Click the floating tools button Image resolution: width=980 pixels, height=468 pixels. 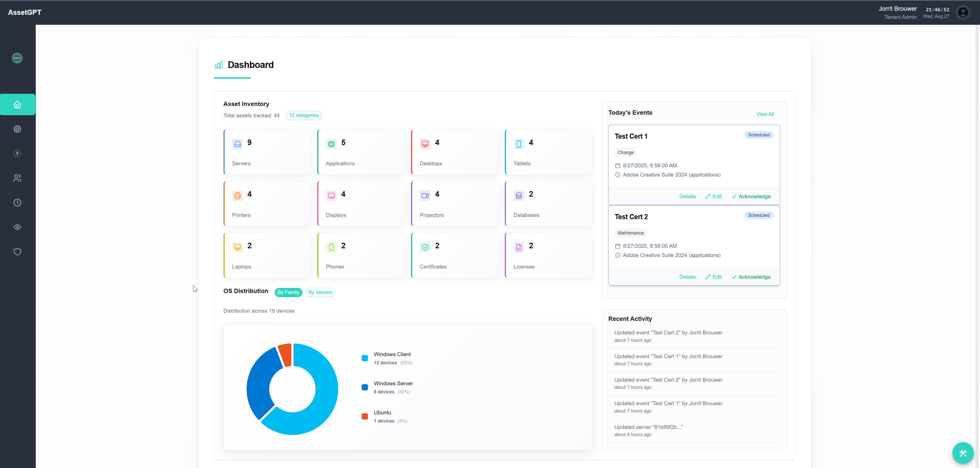coord(963,453)
